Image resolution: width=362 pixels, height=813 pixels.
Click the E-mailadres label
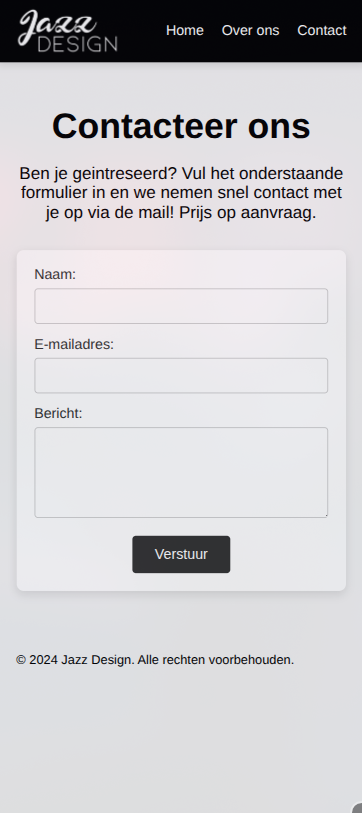(x=74, y=344)
